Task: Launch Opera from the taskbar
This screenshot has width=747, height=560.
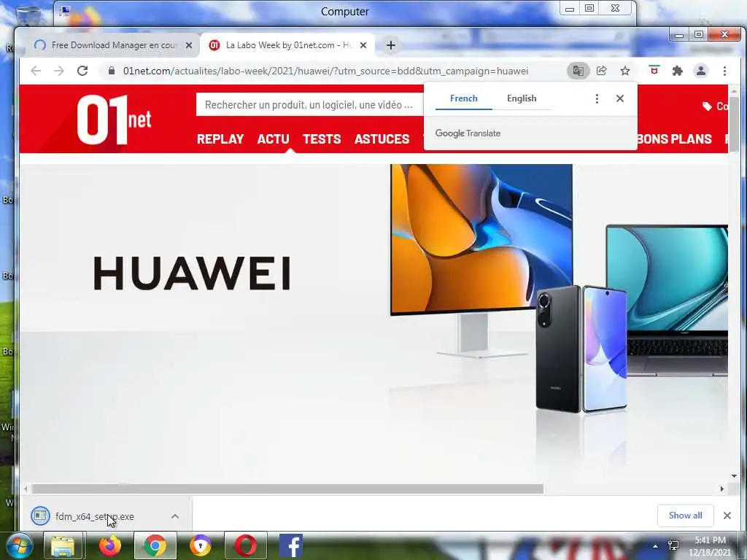Action: [x=245, y=545]
